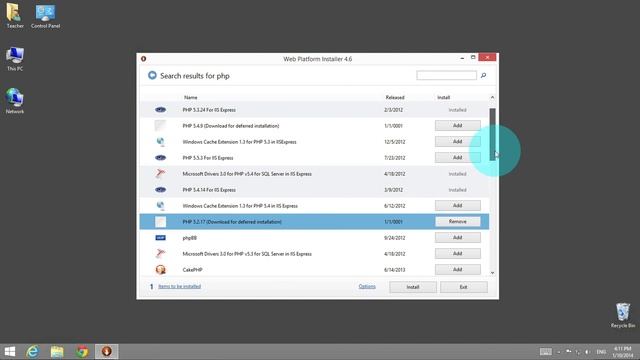
Task: Click the phpBB application icon
Action: [160, 238]
